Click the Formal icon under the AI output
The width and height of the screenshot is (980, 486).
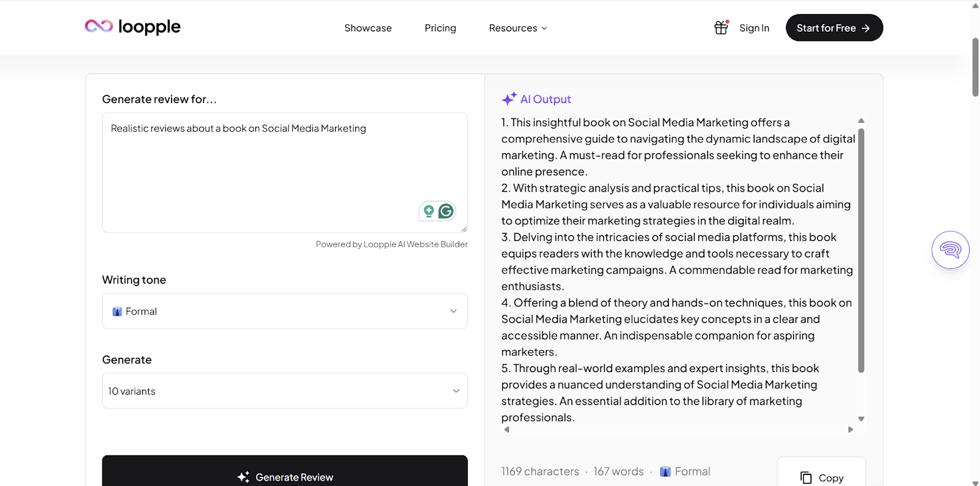[665, 471]
